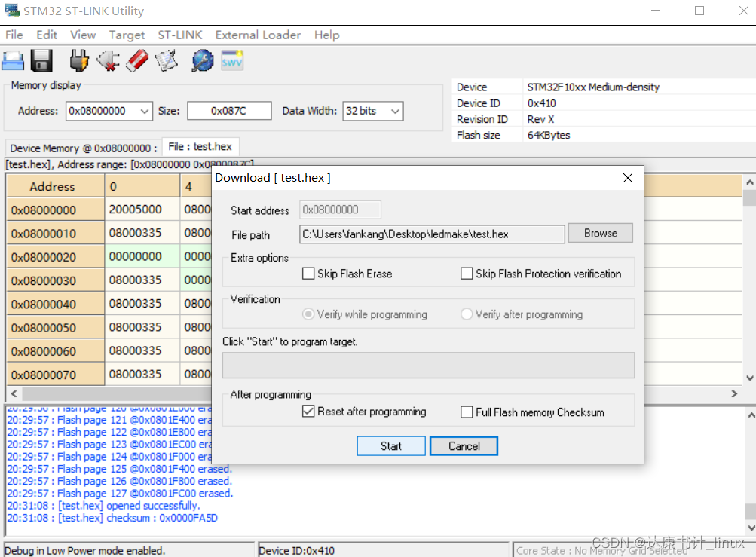Open the File menu

tap(14, 35)
